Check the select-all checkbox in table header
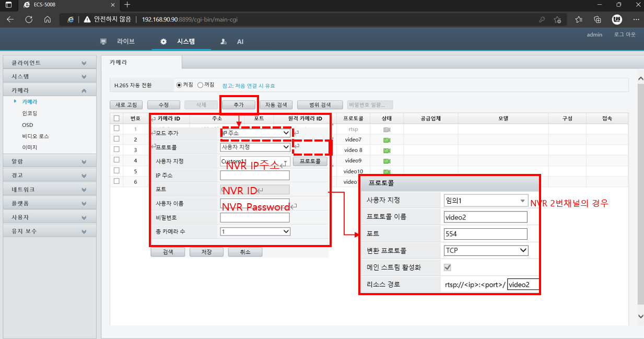 coord(116,119)
